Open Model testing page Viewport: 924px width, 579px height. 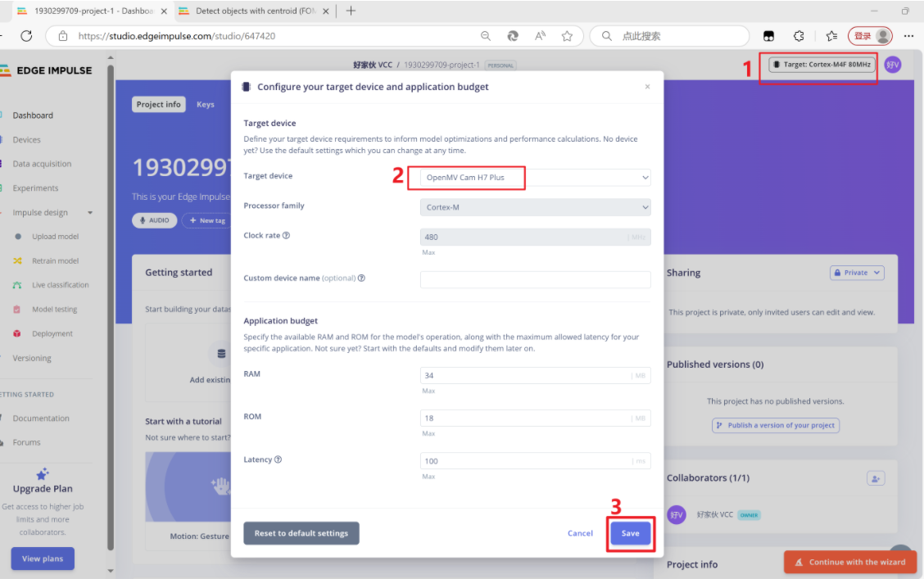click(x=54, y=310)
